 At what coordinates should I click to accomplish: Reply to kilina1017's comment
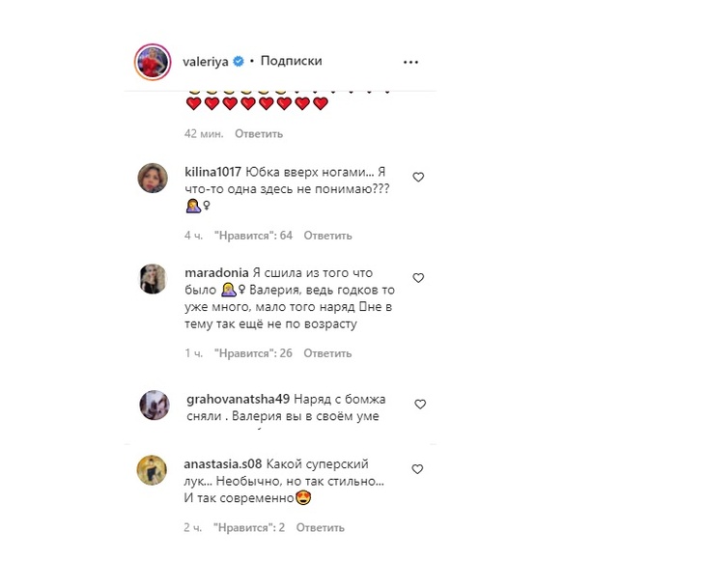[327, 236]
